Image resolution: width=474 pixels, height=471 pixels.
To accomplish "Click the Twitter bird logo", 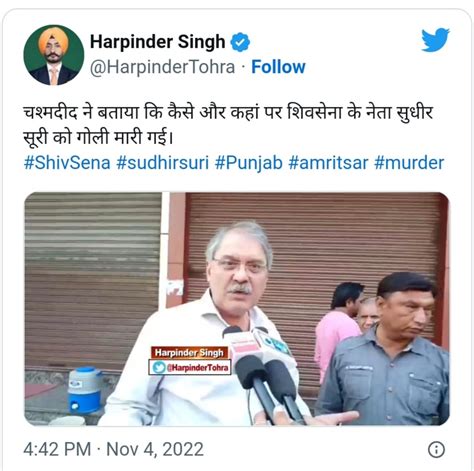I will point(435,40).
